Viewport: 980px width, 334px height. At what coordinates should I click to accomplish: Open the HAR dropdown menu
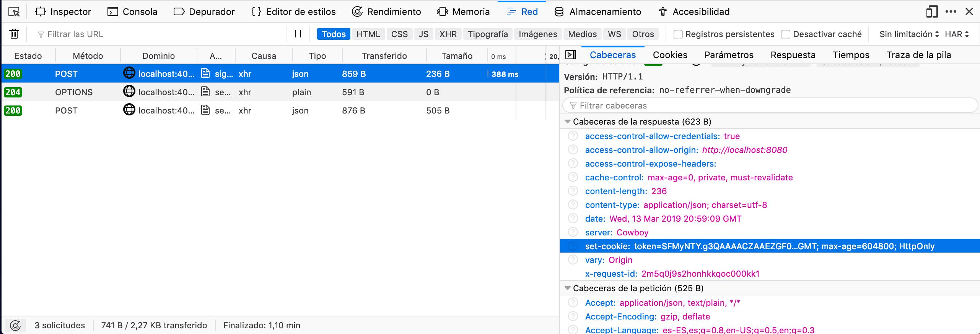957,34
